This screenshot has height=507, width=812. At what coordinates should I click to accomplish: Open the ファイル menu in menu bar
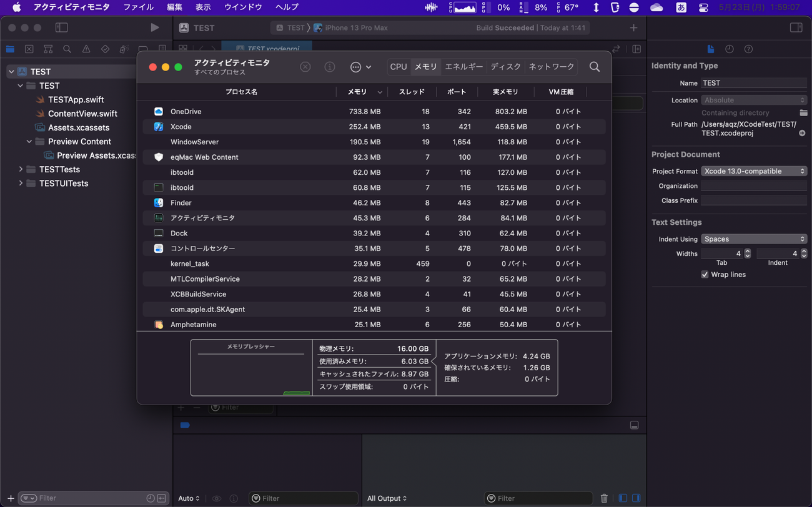coord(138,7)
